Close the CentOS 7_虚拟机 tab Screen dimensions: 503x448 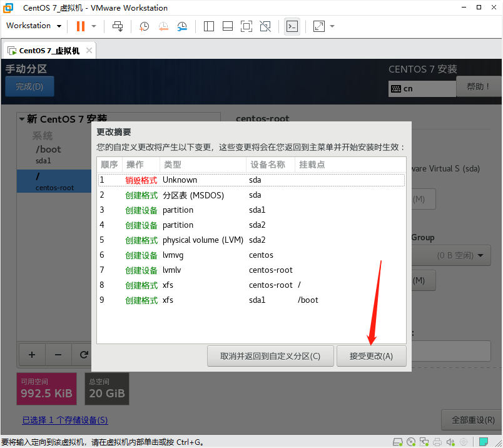89,51
